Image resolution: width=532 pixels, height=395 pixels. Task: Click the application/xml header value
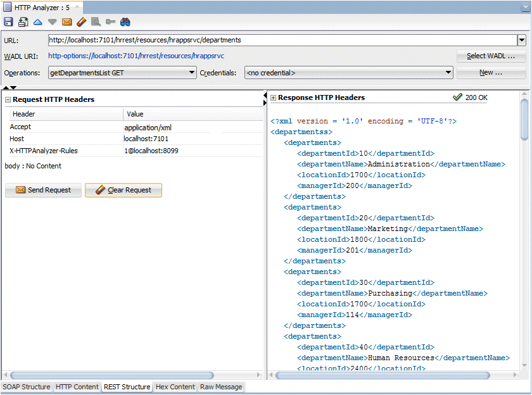[x=148, y=127]
